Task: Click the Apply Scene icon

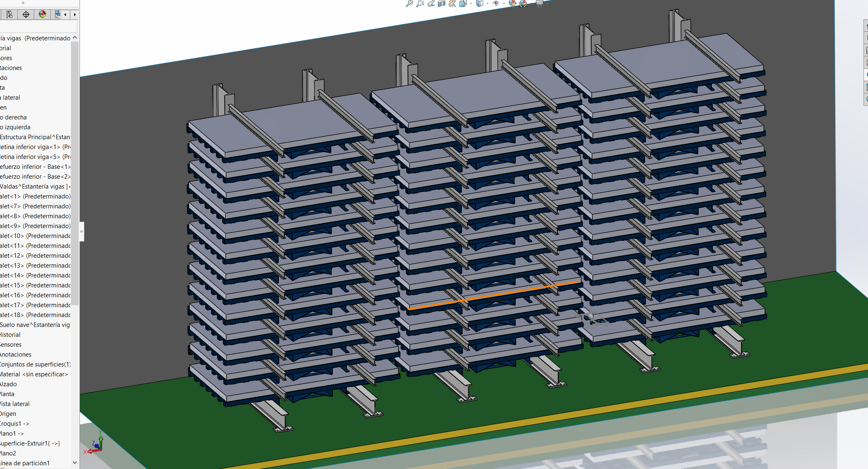Action: coord(523,4)
